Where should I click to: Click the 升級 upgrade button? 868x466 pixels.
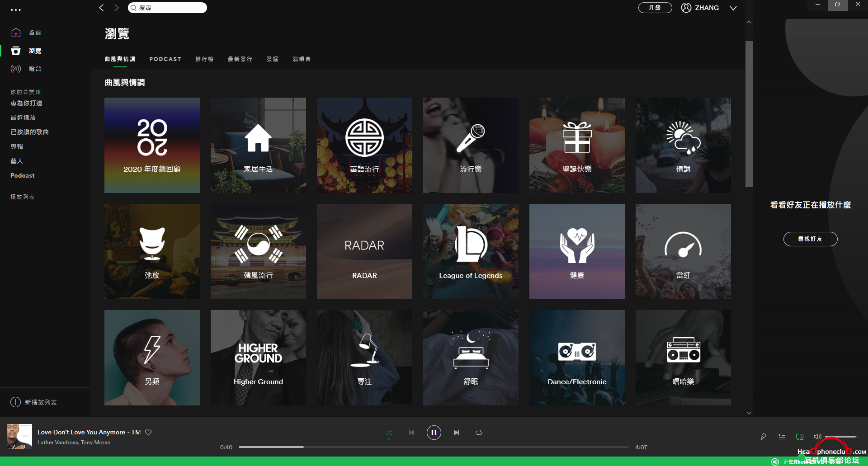coord(655,8)
